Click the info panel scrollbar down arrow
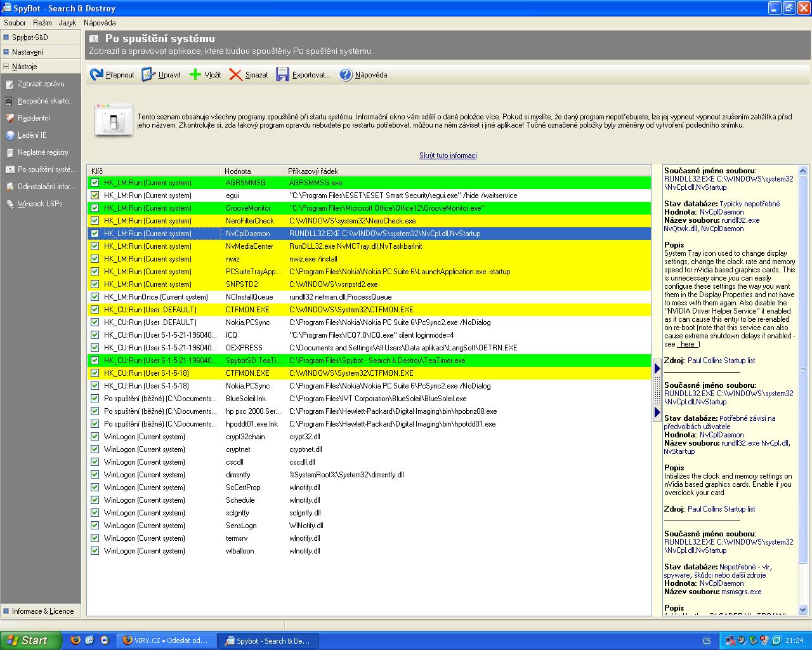Screen dimensions: 812x650 pos(803,610)
